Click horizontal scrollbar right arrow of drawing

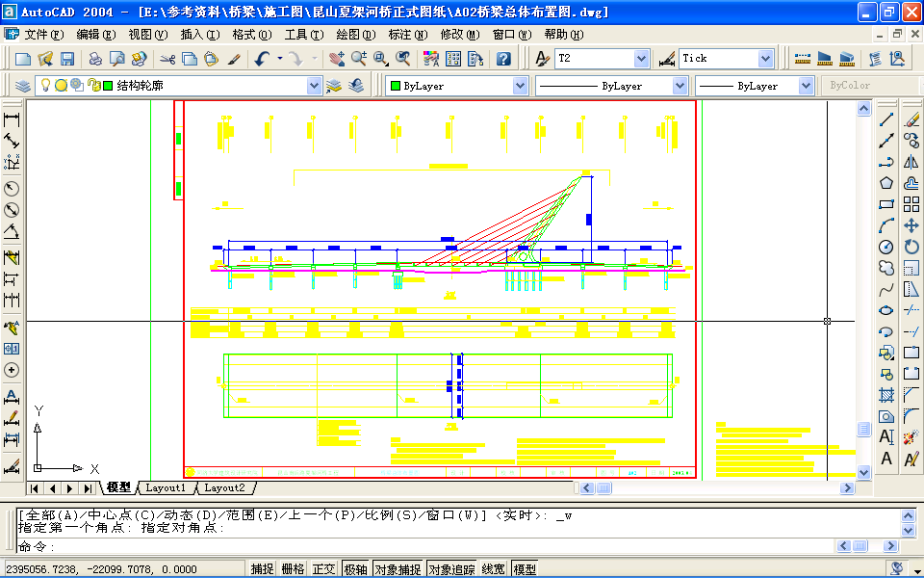847,487
